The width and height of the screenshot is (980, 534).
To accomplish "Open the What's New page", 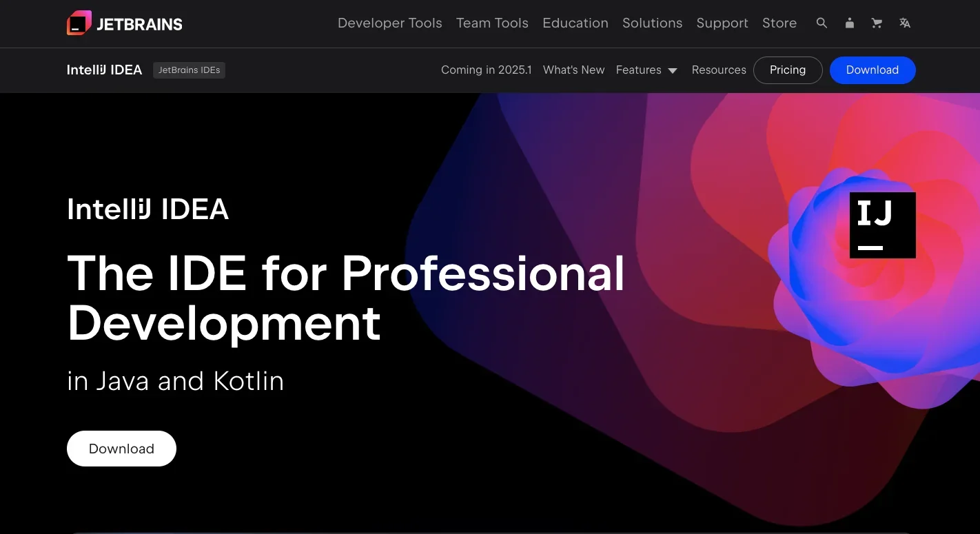I will 573,70.
